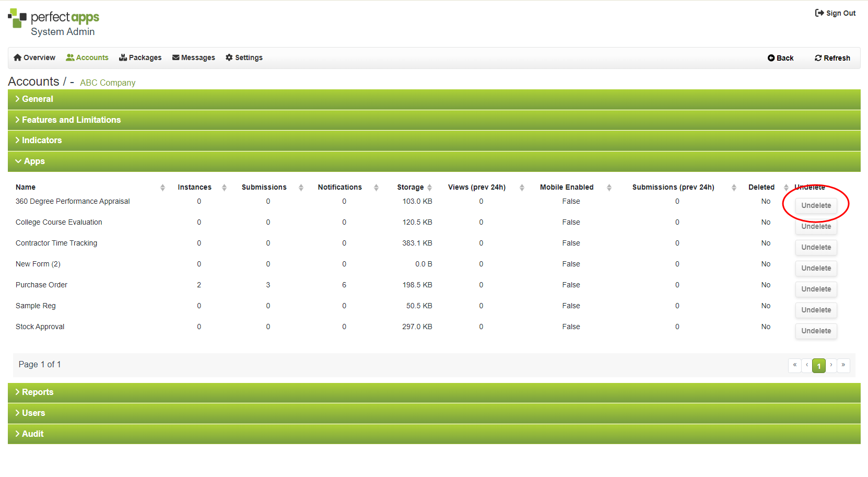
Task: Click the Undelete column header
Action: click(x=810, y=188)
